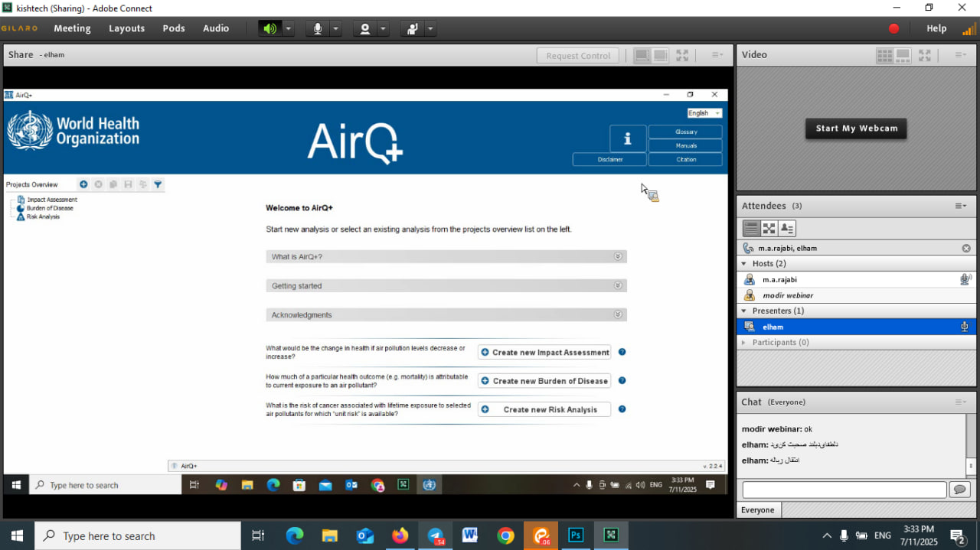Collapse the Presenters (1) group
980x550 pixels.
pos(743,311)
